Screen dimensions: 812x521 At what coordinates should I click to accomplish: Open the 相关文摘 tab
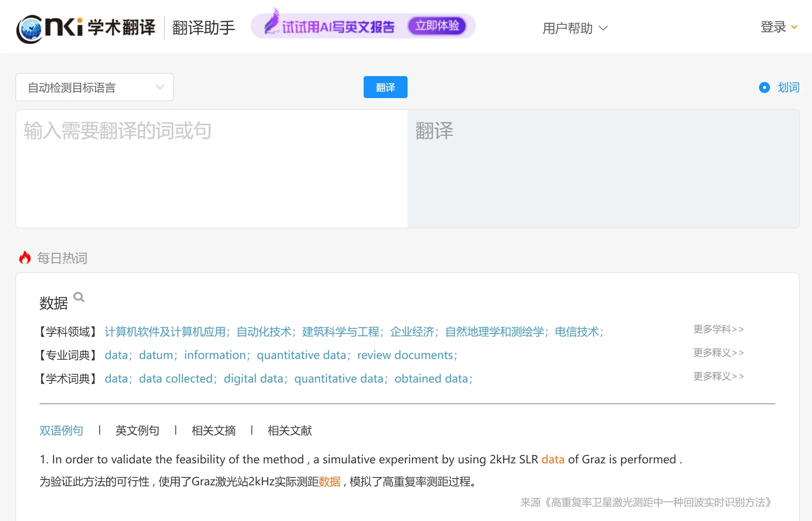[213, 430]
